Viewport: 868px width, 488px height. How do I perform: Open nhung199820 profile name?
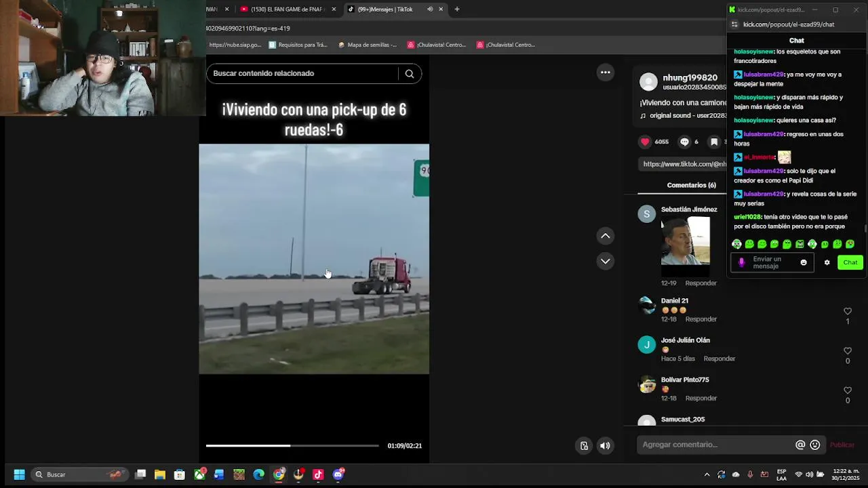click(x=690, y=78)
